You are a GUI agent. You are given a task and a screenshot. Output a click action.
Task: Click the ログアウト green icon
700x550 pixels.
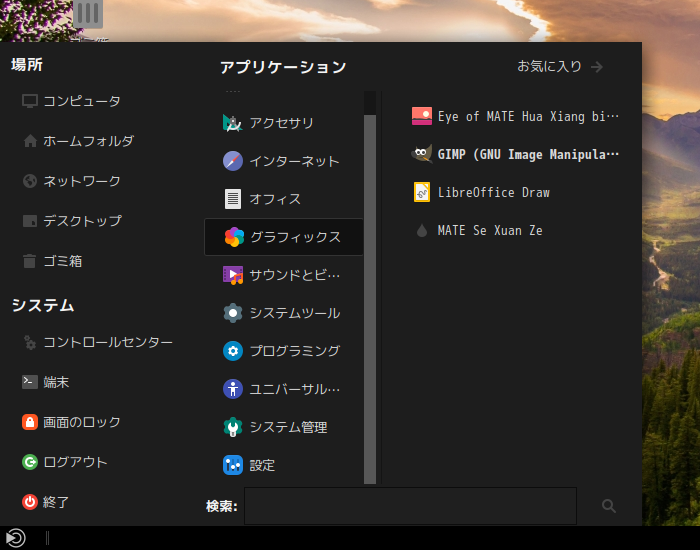(30, 462)
